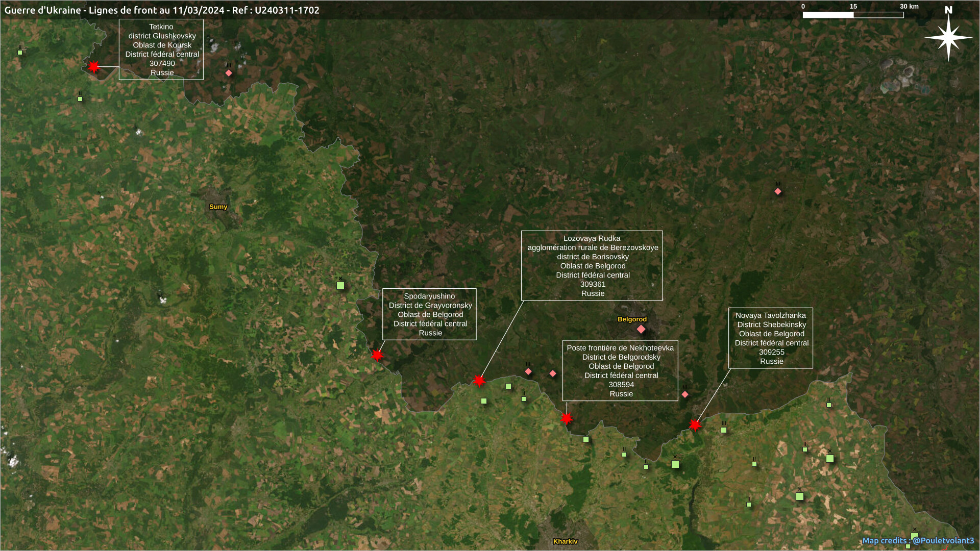The width and height of the screenshot is (980, 551).
Task: Click the Novaya Tavolzhanka information box
Action: 771,338
